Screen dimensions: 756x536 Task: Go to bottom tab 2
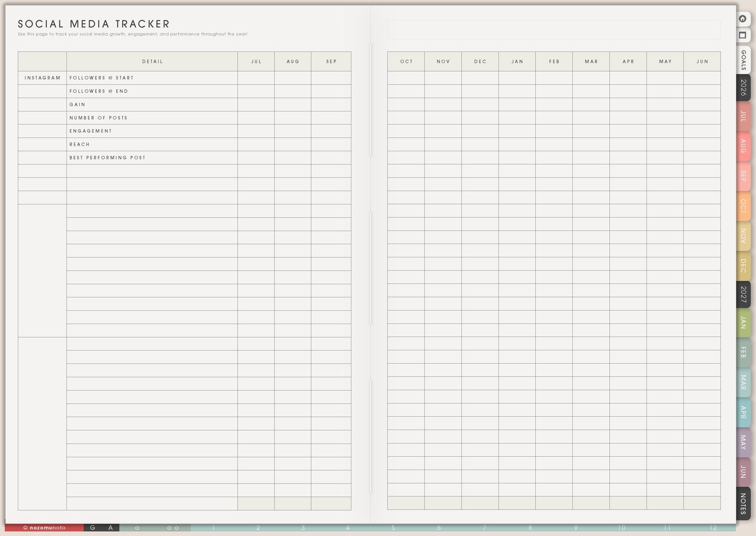coord(258,527)
